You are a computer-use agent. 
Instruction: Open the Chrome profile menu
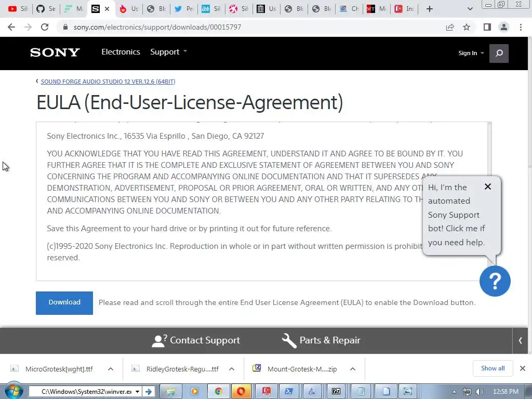click(504, 27)
